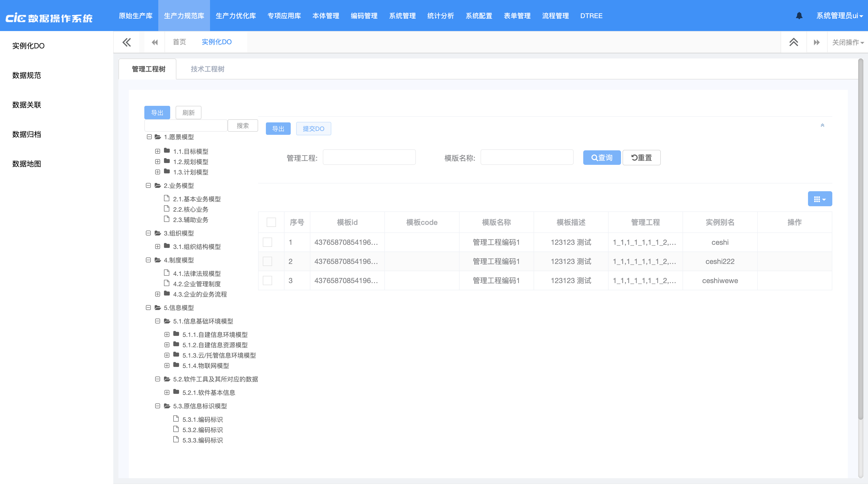
Task: Collapse sidebar with double-left chevron icon
Action: 126,42
